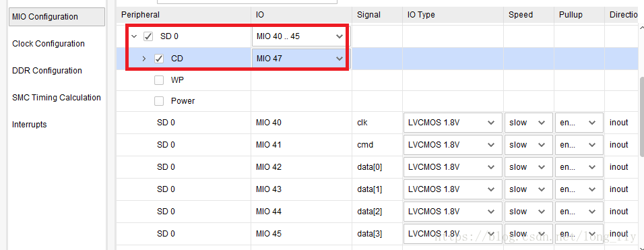Image resolution: width=644 pixels, height=250 pixels.
Task: Toggle the CD checkbox
Action: point(159,59)
